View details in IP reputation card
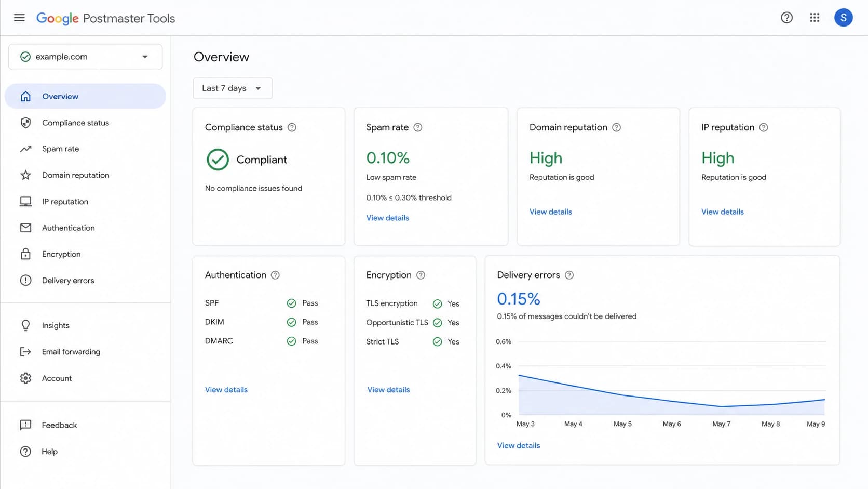This screenshot has width=868, height=489. click(x=723, y=212)
